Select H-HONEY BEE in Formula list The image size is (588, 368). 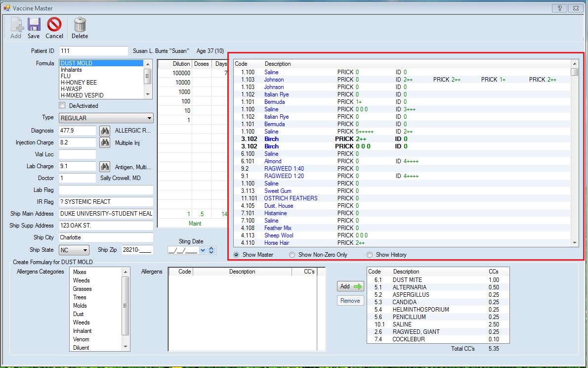pos(79,83)
